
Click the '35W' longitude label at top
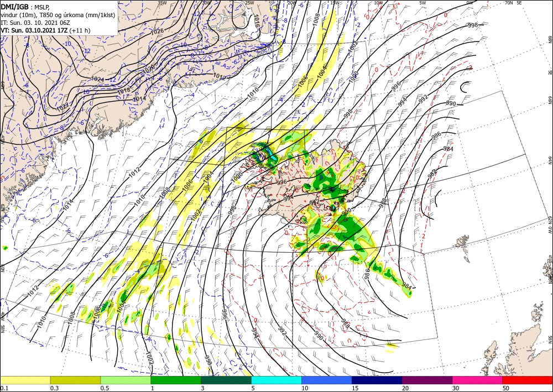coord(162,2)
